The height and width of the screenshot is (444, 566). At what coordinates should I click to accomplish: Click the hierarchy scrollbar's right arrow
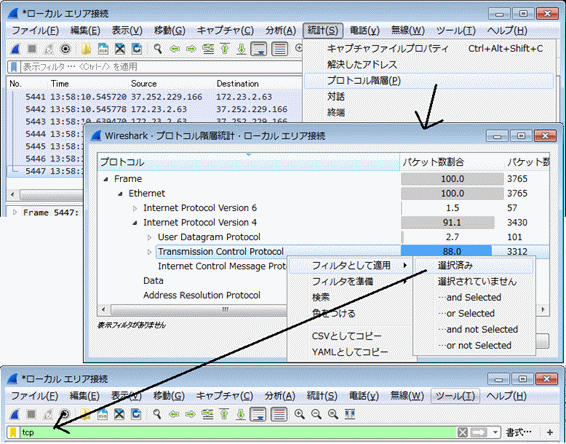point(543,310)
